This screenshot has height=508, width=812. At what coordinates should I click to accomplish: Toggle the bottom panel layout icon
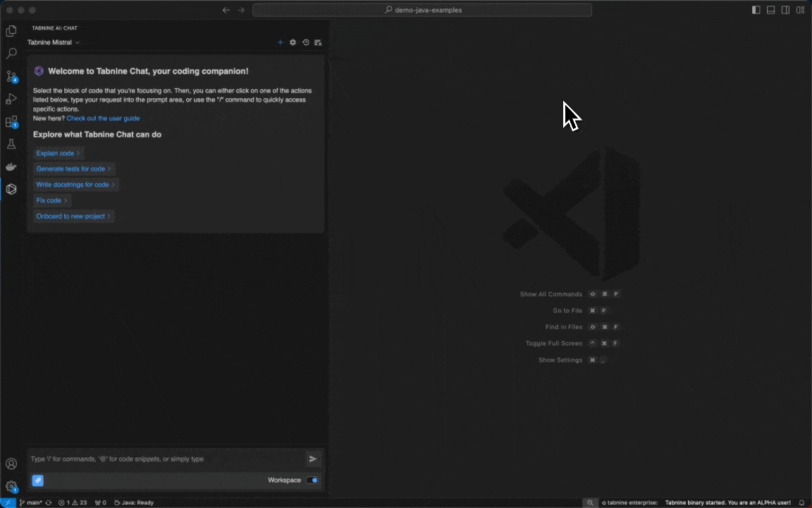pos(770,10)
